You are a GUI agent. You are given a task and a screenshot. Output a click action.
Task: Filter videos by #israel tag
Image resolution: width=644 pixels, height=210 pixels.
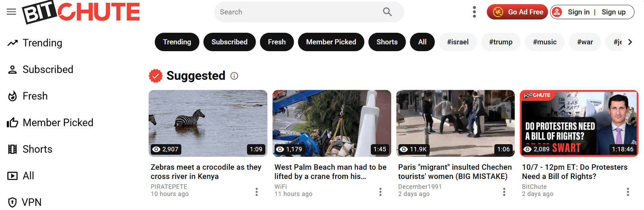458,42
